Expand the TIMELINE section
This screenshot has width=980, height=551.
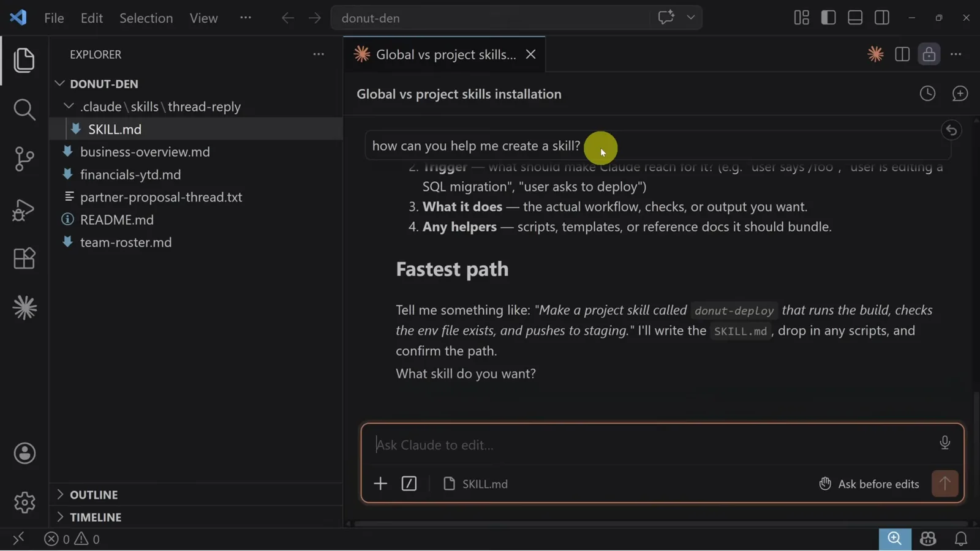196,517
